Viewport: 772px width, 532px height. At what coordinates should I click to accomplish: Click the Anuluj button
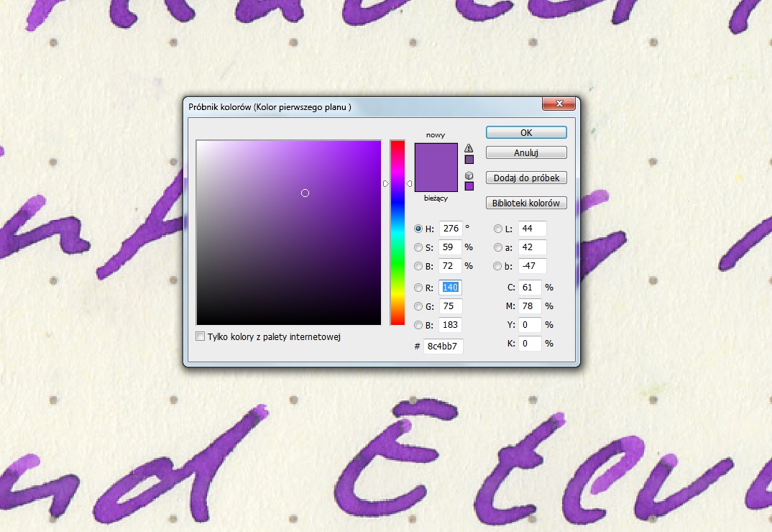[526, 152]
